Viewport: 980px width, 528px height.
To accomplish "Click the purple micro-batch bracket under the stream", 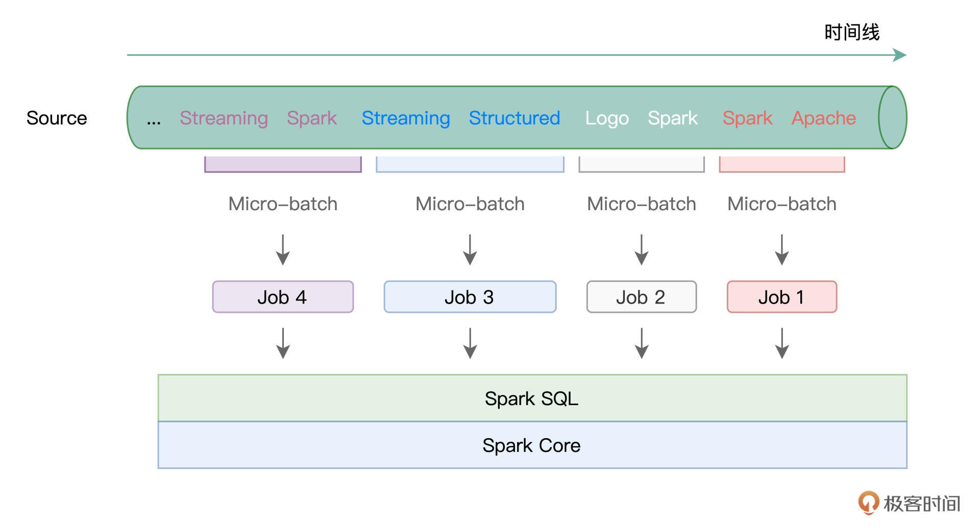I will tap(283, 165).
